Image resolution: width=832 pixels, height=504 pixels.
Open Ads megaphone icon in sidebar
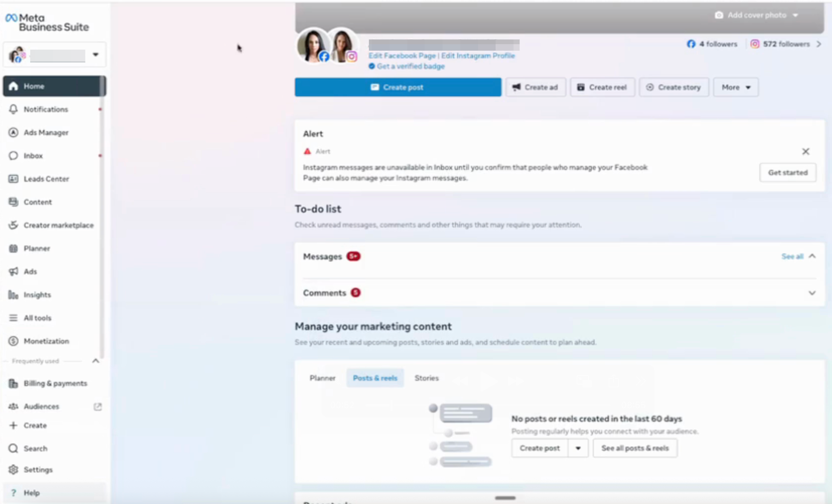coord(13,271)
